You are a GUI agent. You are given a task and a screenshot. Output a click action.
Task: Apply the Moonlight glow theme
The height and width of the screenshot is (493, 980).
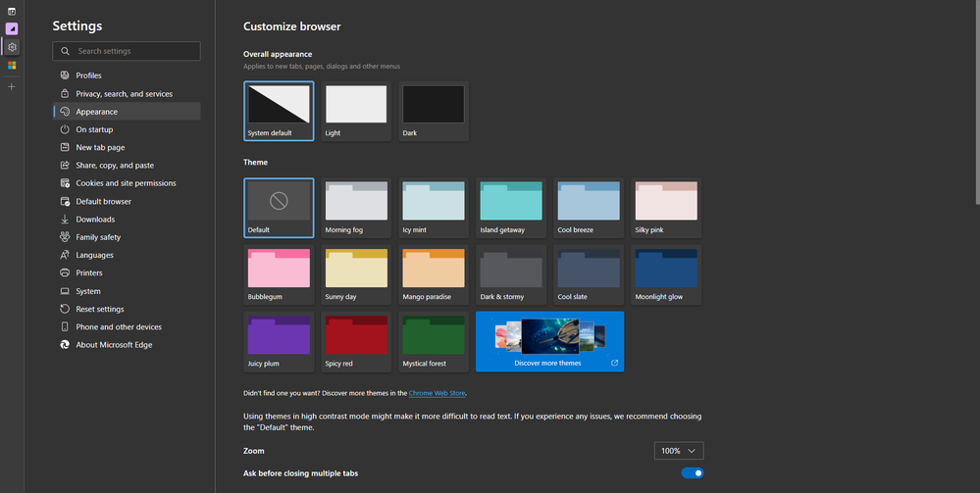[x=666, y=274]
